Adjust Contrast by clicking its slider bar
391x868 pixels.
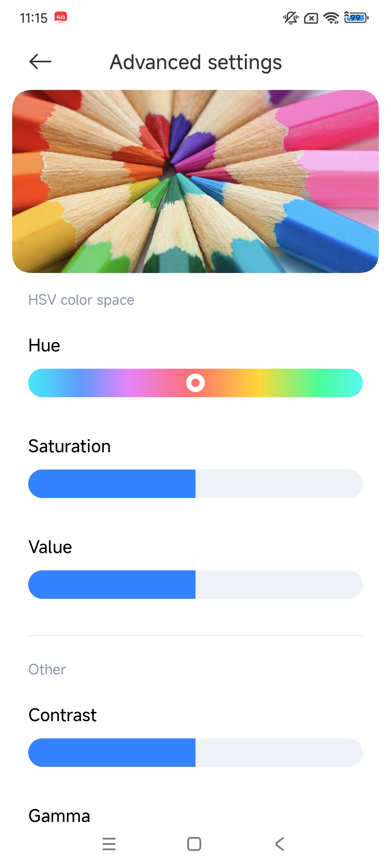click(195, 752)
